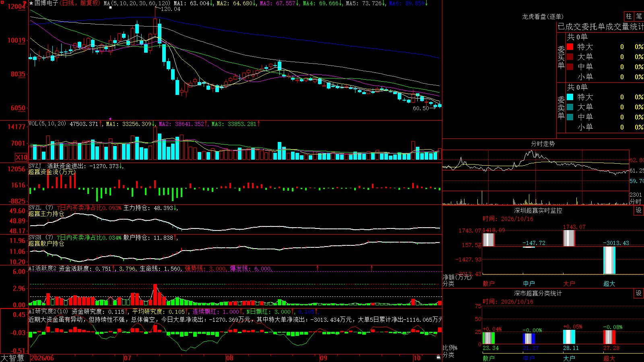This screenshot has height=362, width=644.
Task: Click the 日线，前复权 period label
Action: click(x=80, y=3)
